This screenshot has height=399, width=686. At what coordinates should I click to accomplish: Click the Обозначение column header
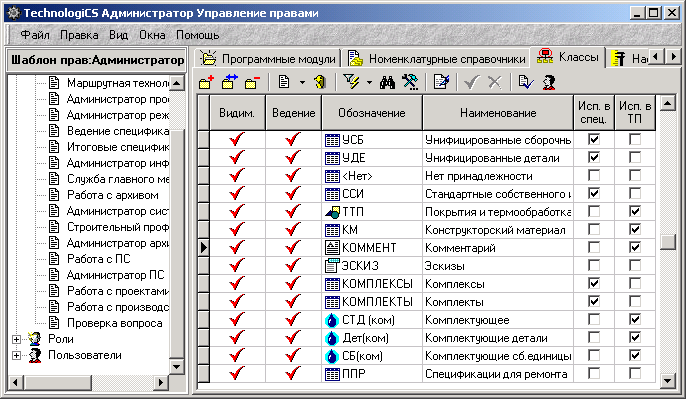click(x=372, y=113)
